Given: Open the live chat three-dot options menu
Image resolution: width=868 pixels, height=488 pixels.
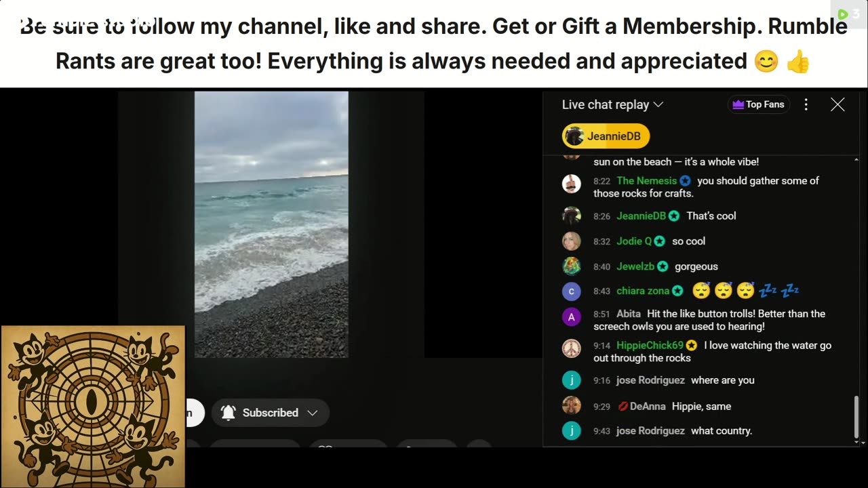Looking at the screenshot, I should pyautogui.click(x=806, y=104).
